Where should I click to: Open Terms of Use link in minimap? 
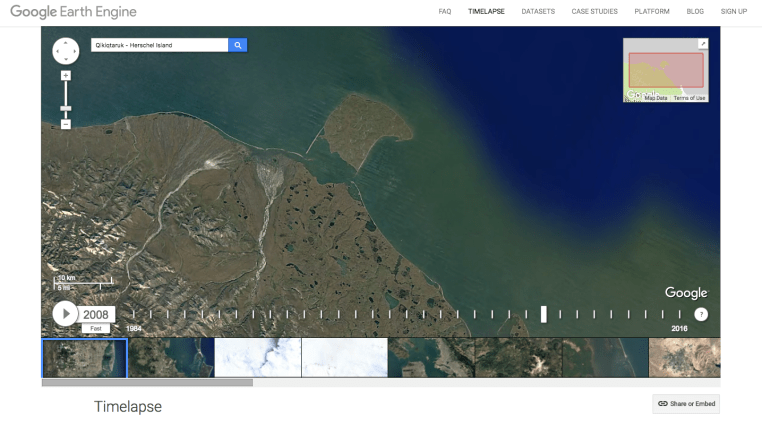click(x=689, y=98)
